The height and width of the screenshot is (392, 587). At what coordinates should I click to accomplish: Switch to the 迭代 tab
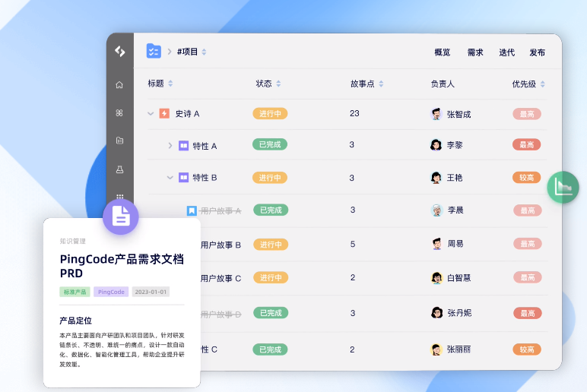(507, 52)
